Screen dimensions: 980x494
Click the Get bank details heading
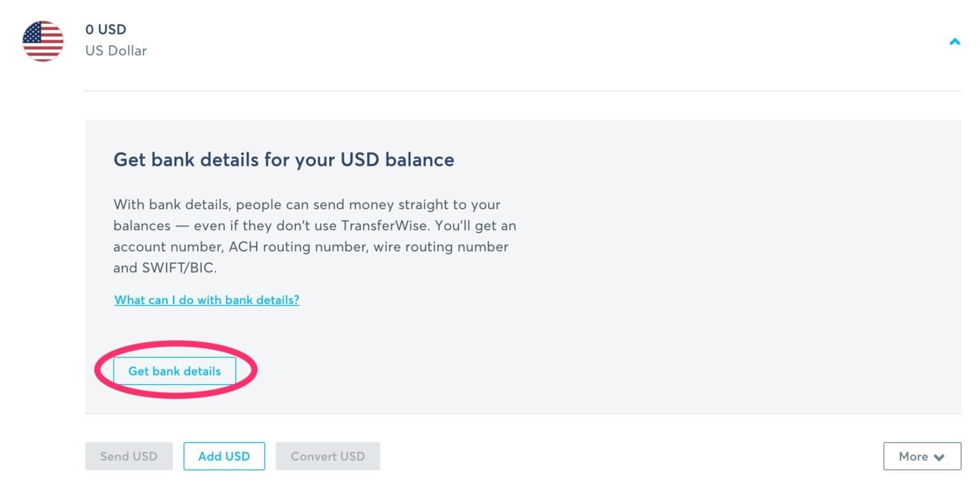point(283,160)
